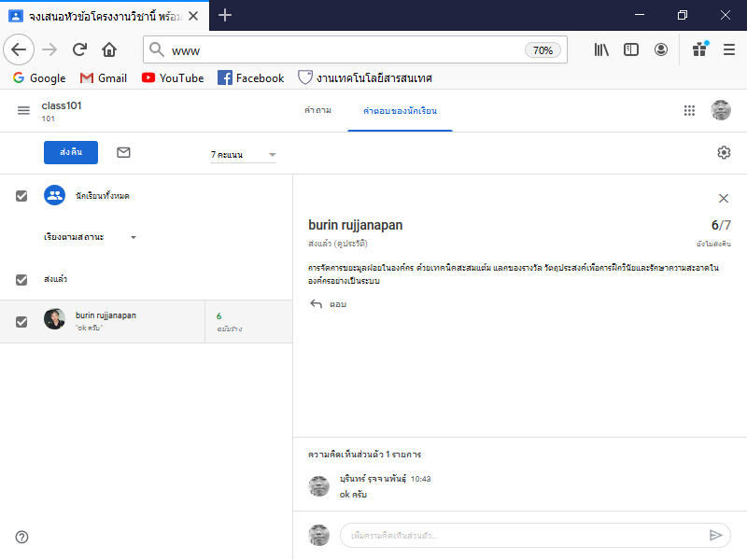Post the private comment with send icon

coord(715,535)
